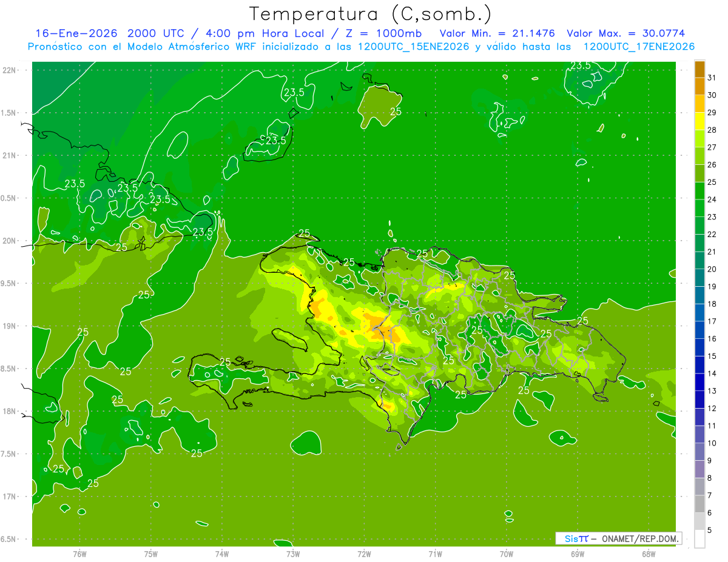
Task: Select the "8.5N" latitude tick label
Action: coord(9,369)
